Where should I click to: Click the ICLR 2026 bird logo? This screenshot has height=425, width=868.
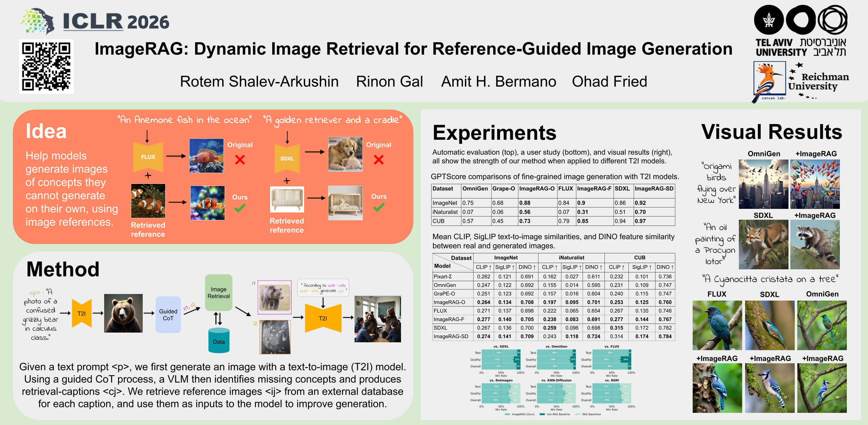[x=38, y=22]
